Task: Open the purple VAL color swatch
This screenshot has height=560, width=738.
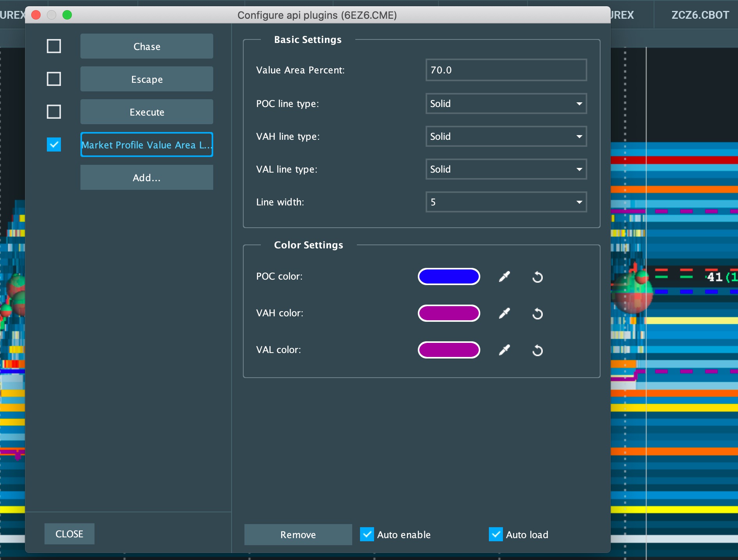Action: point(449,350)
